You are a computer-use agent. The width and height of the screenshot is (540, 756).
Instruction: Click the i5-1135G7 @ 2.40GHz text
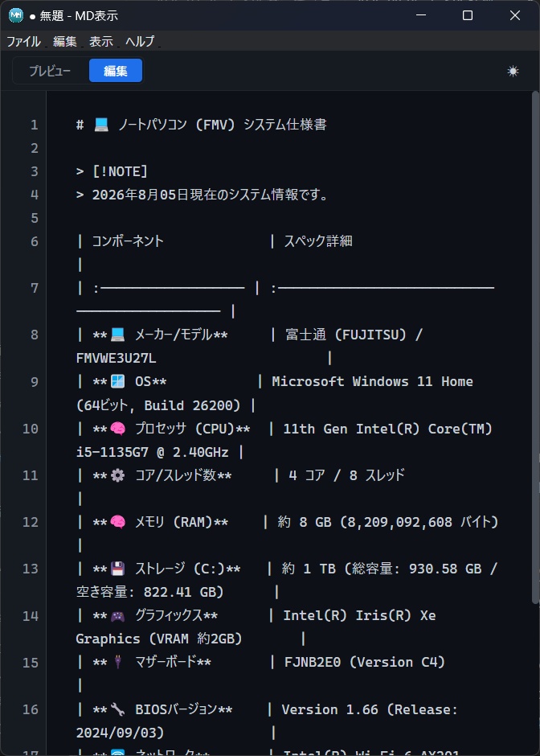152,452
